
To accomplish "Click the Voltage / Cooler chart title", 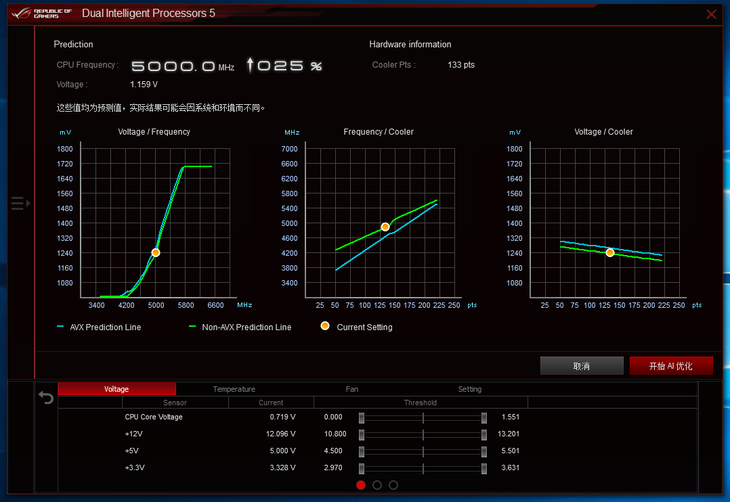I will pyautogui.click(x=603, y=132).
